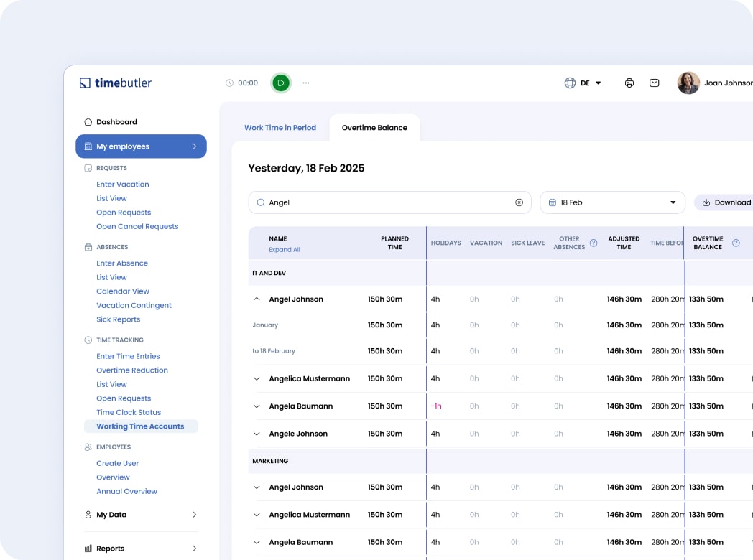Expand the Angele Johnson row
The width and height of the screenshot is (753, 560).
point(257,434)
